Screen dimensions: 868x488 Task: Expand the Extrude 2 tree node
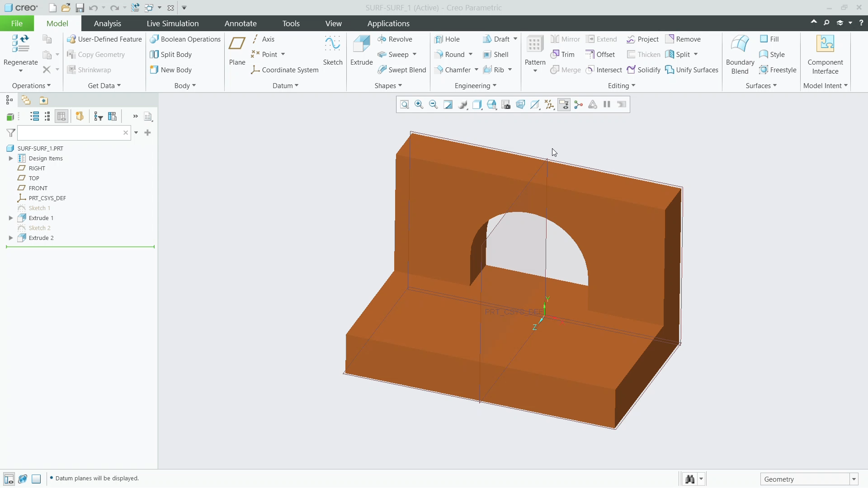pyautogui.click(x=11, y=238)
